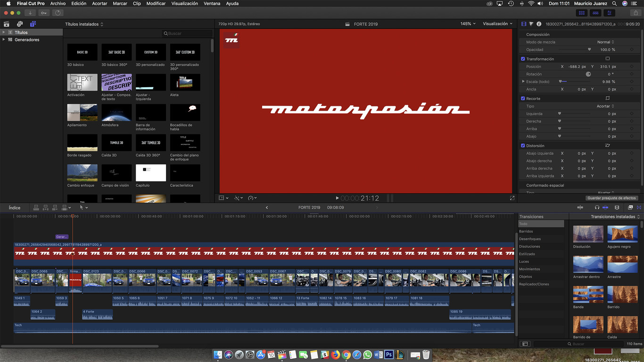Select the Titles and Generators sidebar icon
Viewport: 644px width, 362px height.
tap(33, 24)
